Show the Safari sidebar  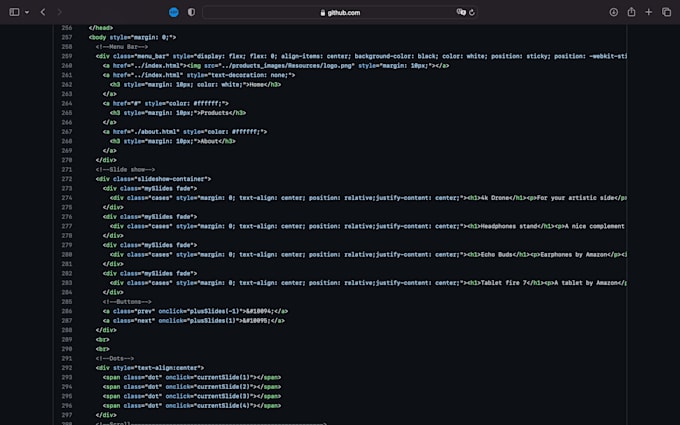(x=14, y=12)
